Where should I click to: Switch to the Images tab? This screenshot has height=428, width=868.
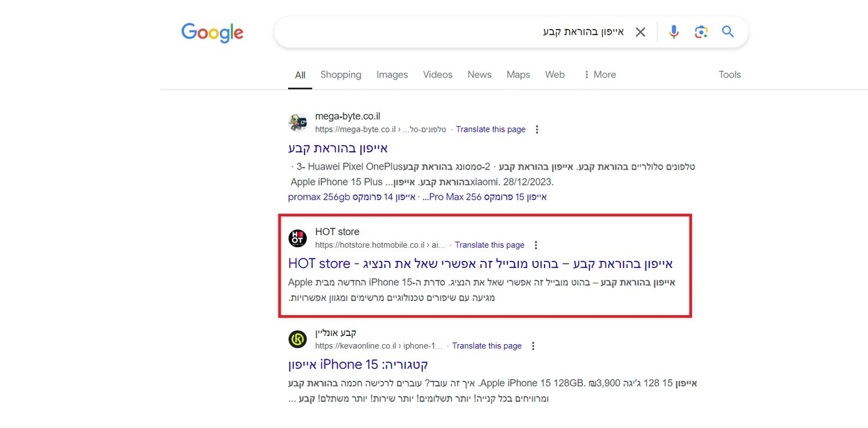tap(392, 74)
